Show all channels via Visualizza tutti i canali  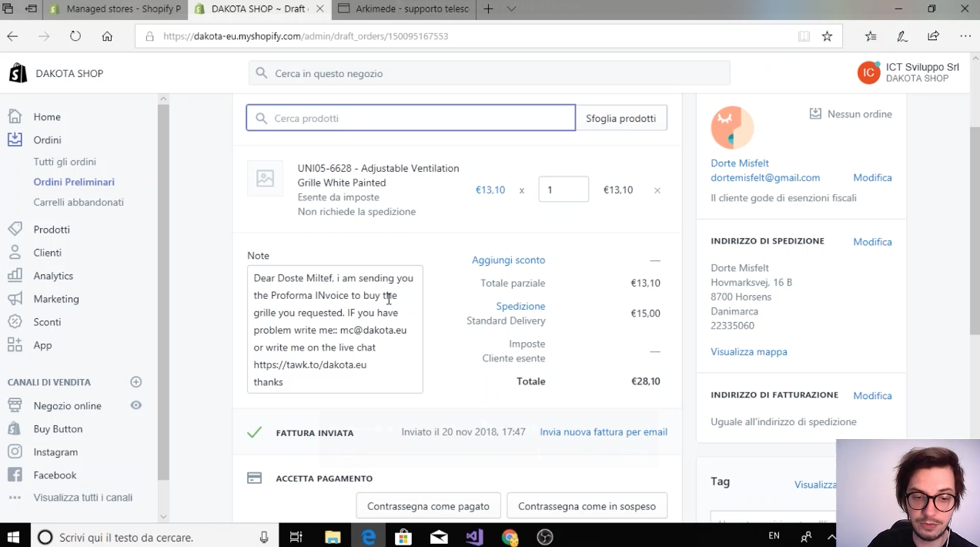(82, 498)
